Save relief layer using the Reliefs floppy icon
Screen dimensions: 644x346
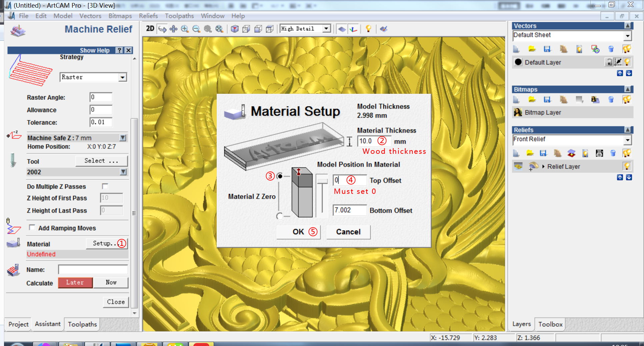pos(543,153)
